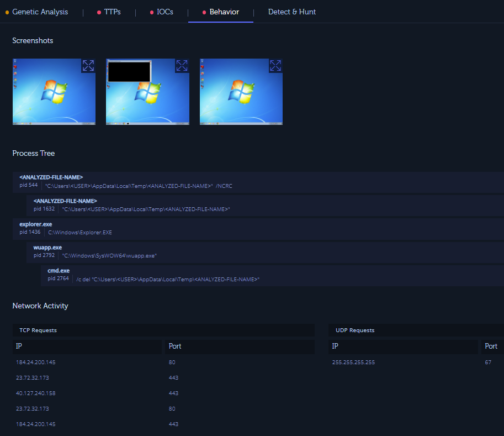The height and width of the screenshot is (436, 504).
Task: Click the 40.127.240.158 IP address row
Action: point(36,393)
